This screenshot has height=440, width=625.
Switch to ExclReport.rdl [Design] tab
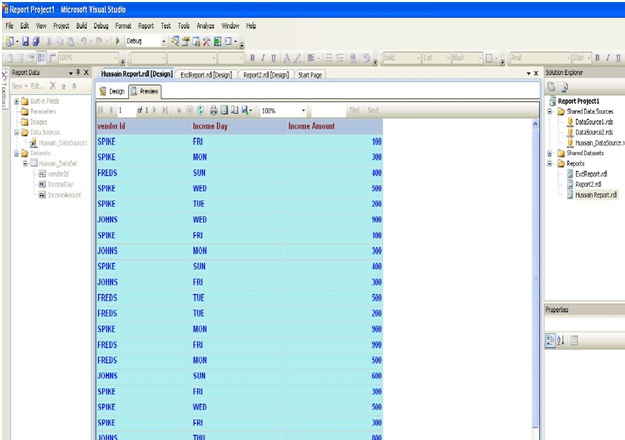pyautogui.click(x=206, y=75)
